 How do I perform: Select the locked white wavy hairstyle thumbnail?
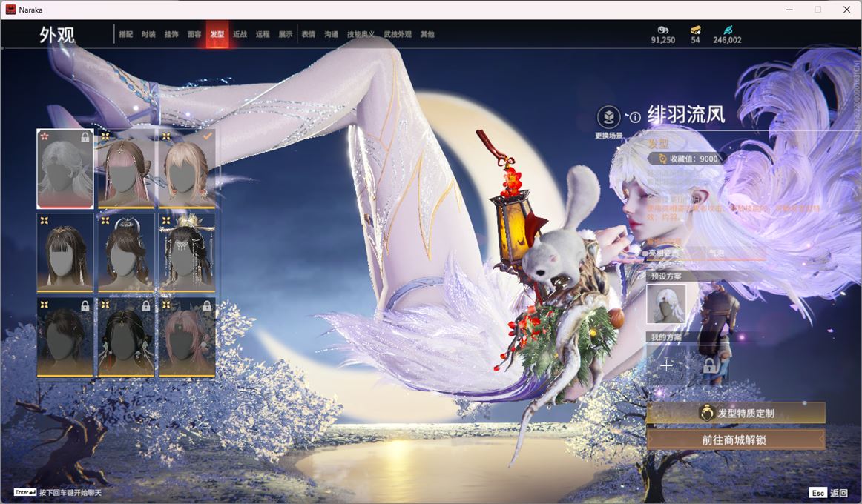(x=65, y=168)
